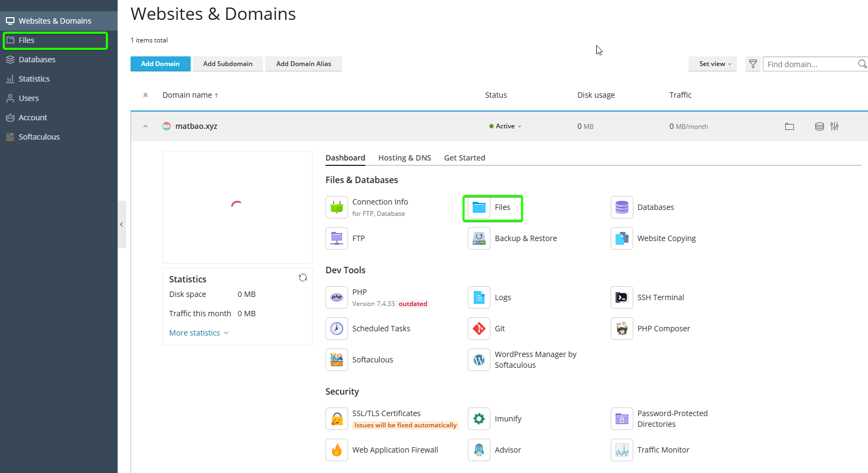Click the Imunify security icon
This screenshot has height=473, width=868.
pos(479,419)
